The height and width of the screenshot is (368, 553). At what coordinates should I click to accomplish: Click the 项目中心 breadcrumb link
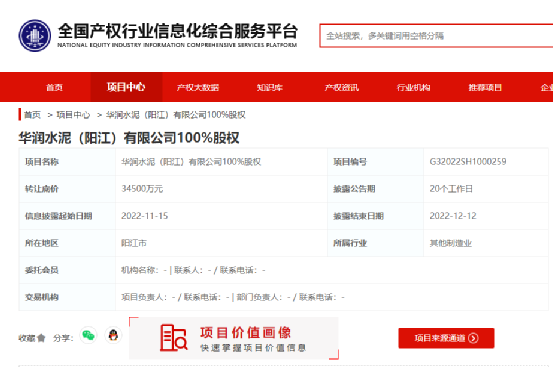pyautogui.click(x=73, y=115)
